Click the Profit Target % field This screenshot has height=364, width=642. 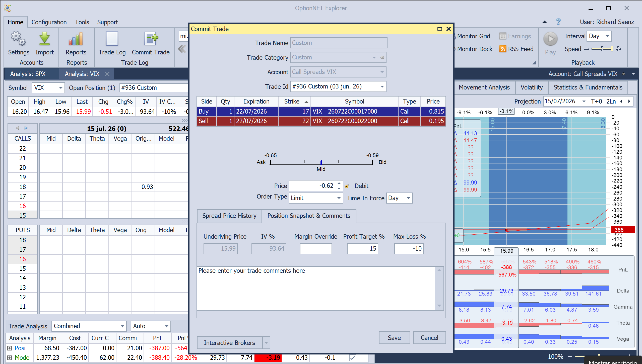362,249
